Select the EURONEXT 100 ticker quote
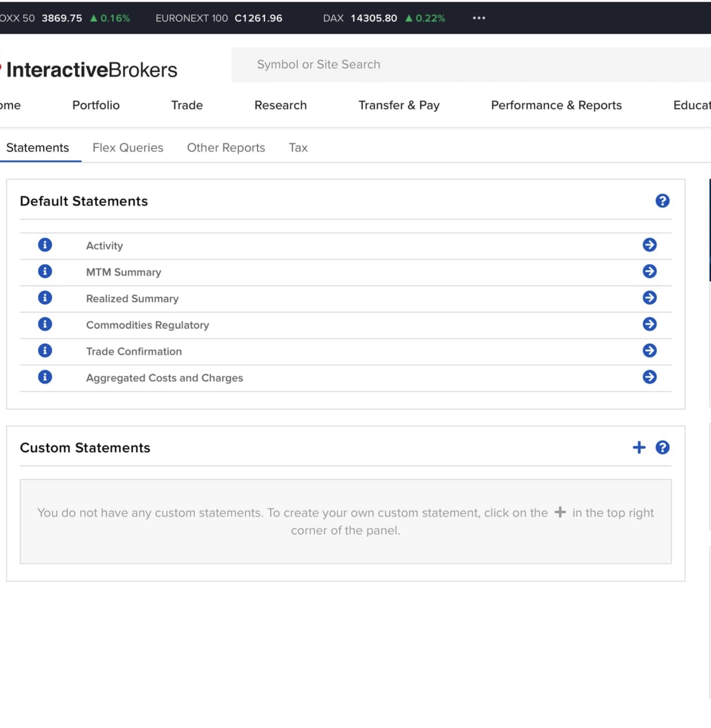The height and width of the screenshot is (728, 711). point(219,18)
